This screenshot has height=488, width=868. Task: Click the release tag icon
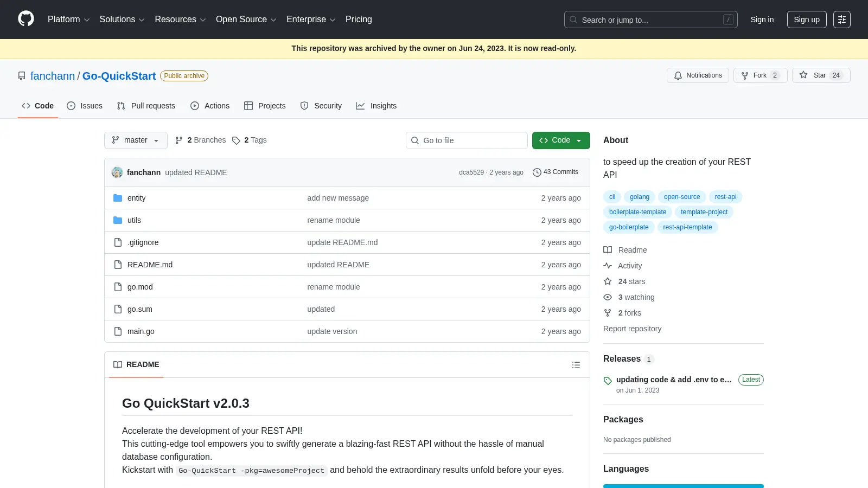(x=608, y=381)
